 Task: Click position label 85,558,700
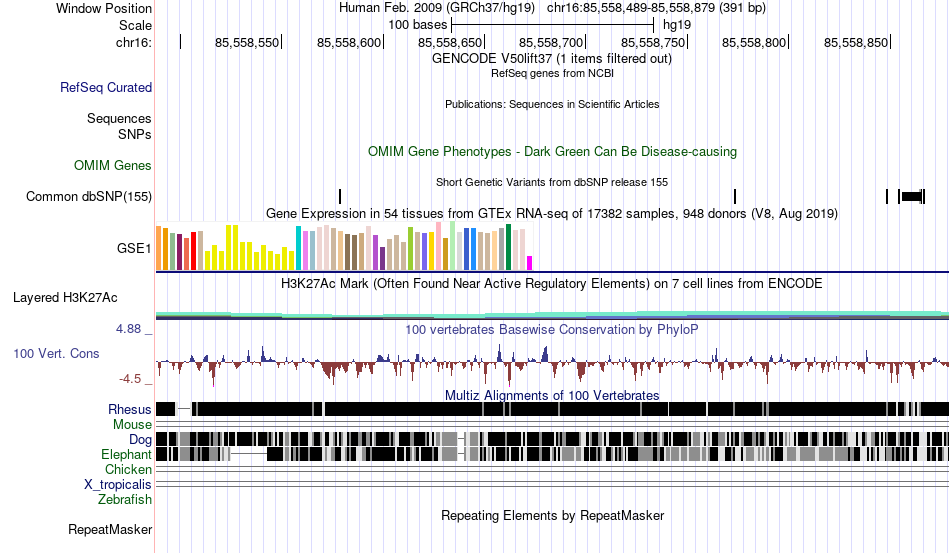[551, 42]
